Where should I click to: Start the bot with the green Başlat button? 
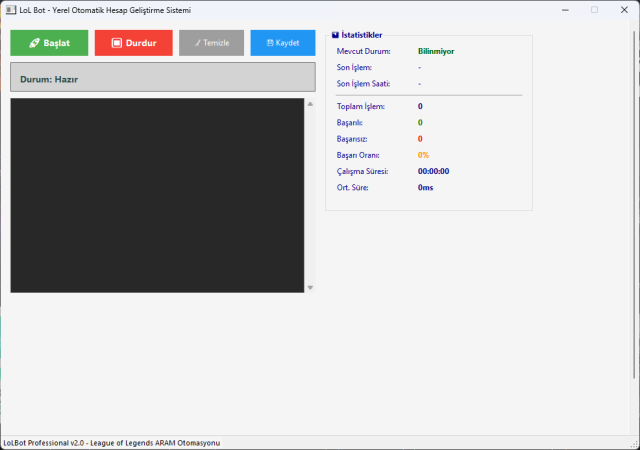click(x=49, y=43)
